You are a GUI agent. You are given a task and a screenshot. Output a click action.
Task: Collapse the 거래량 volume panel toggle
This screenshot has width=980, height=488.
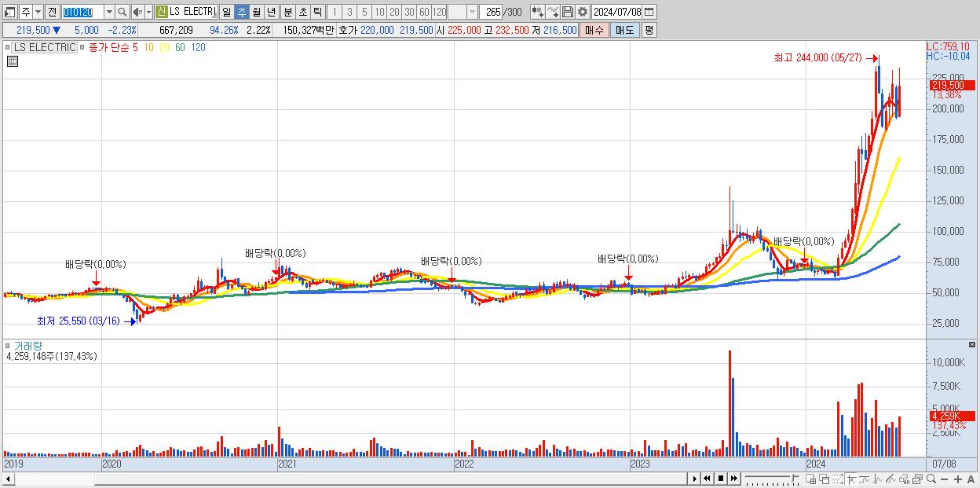click(9, 345)
